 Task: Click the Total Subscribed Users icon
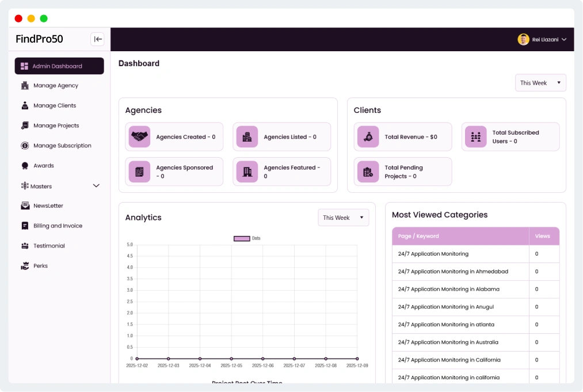[475, 137]
